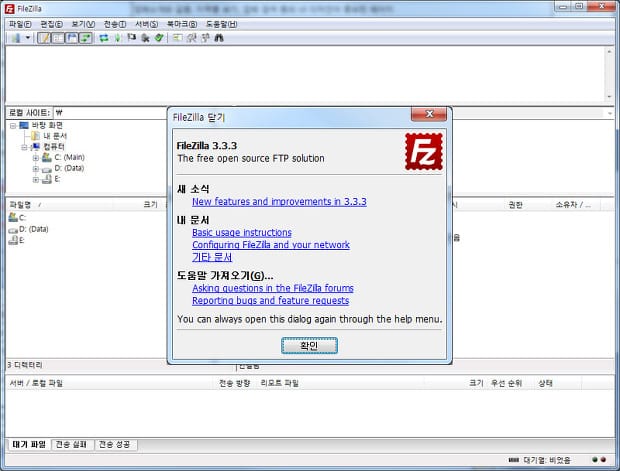Toggle transfer queue display toolbar icon
The image size is (620, 471).
point(85,38)
